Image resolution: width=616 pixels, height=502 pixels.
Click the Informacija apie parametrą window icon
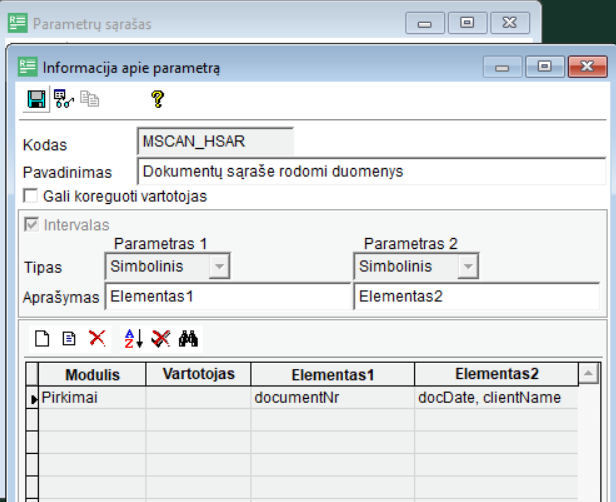28,66
